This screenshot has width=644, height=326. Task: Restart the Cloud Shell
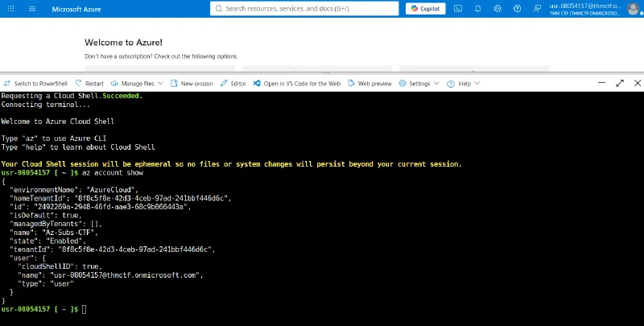click(89, 84)
